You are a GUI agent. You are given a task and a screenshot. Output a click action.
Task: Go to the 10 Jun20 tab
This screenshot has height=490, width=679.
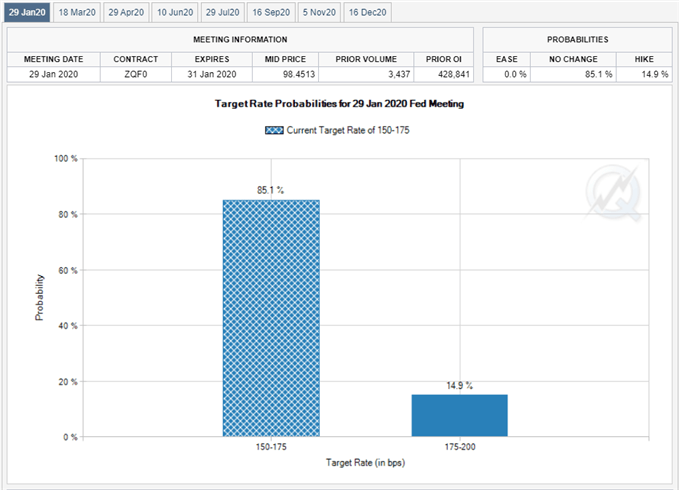click(x=175, y=12)
